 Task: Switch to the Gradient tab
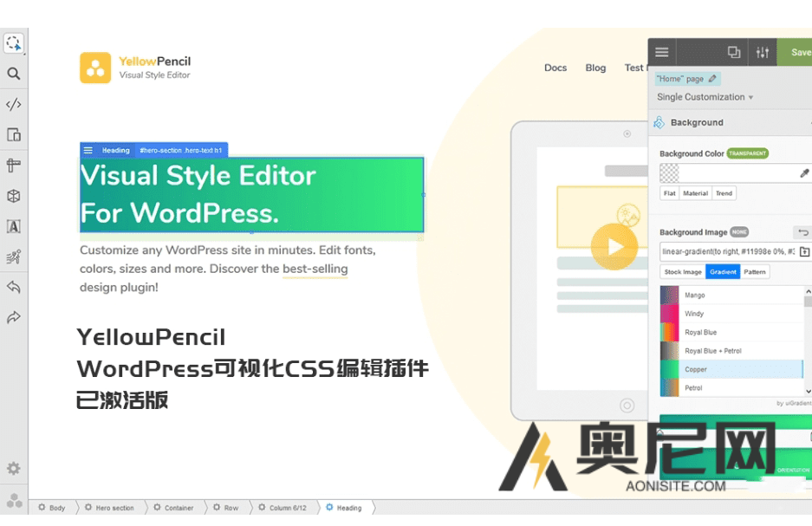[723, 272]
